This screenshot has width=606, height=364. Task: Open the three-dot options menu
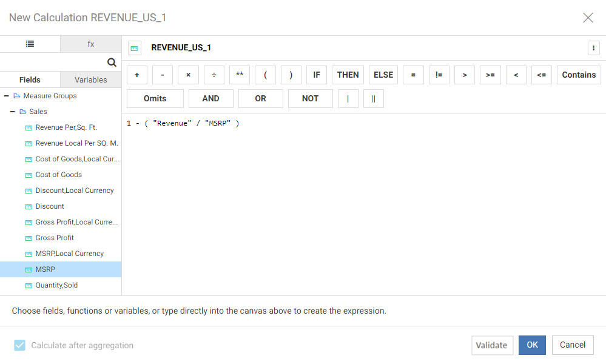click(x=593, y=48)
